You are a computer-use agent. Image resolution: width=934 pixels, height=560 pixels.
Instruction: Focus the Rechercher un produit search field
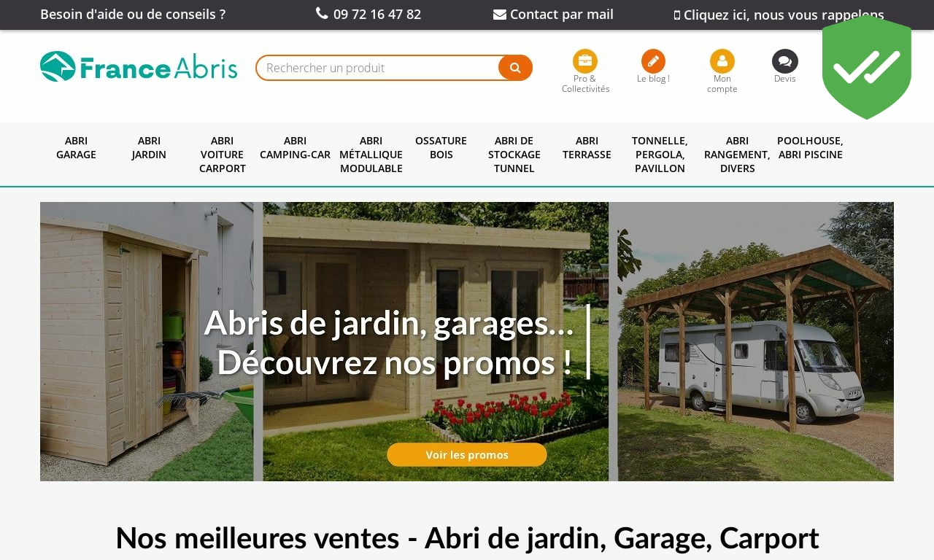point(378,68)
